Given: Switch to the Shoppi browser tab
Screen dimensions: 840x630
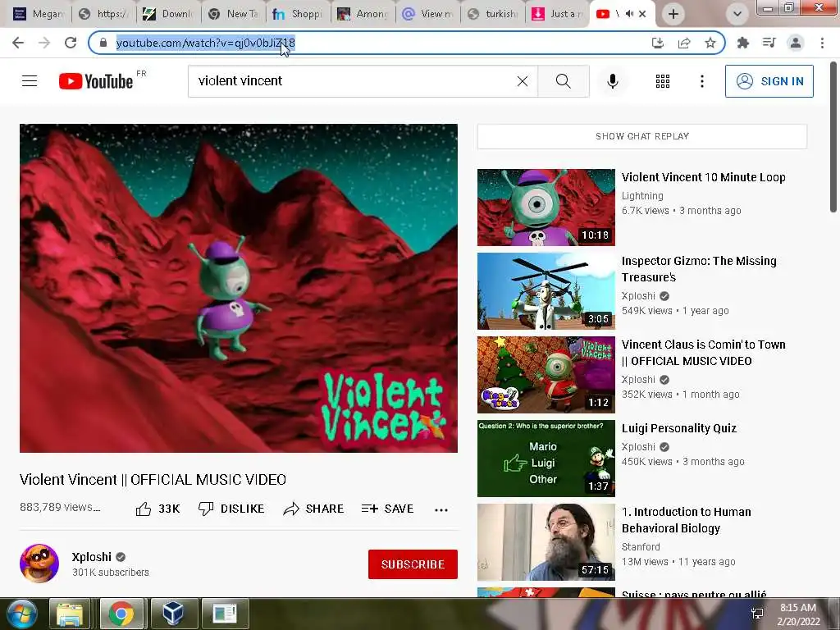Looking at the screenshot, I should [298, 14].
